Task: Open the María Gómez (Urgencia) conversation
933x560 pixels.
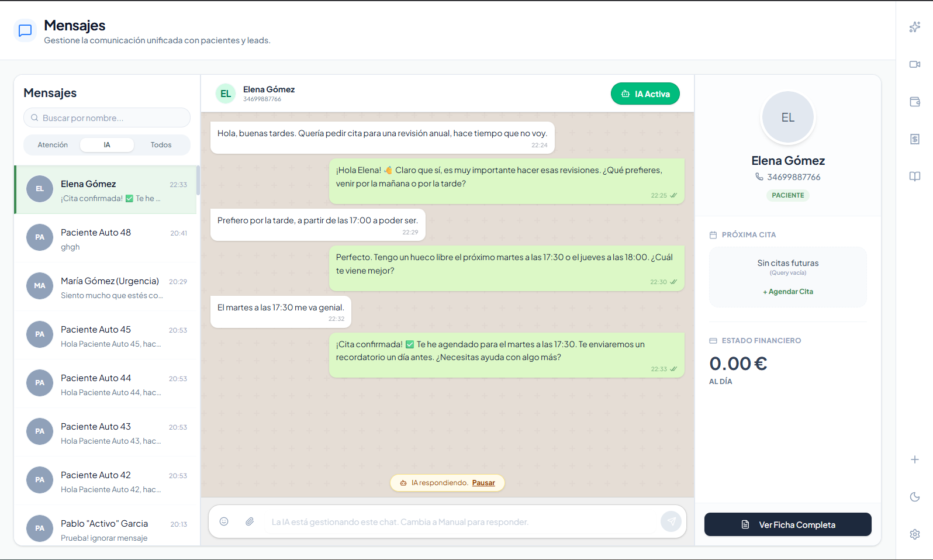Action: [x=107, y=287]
